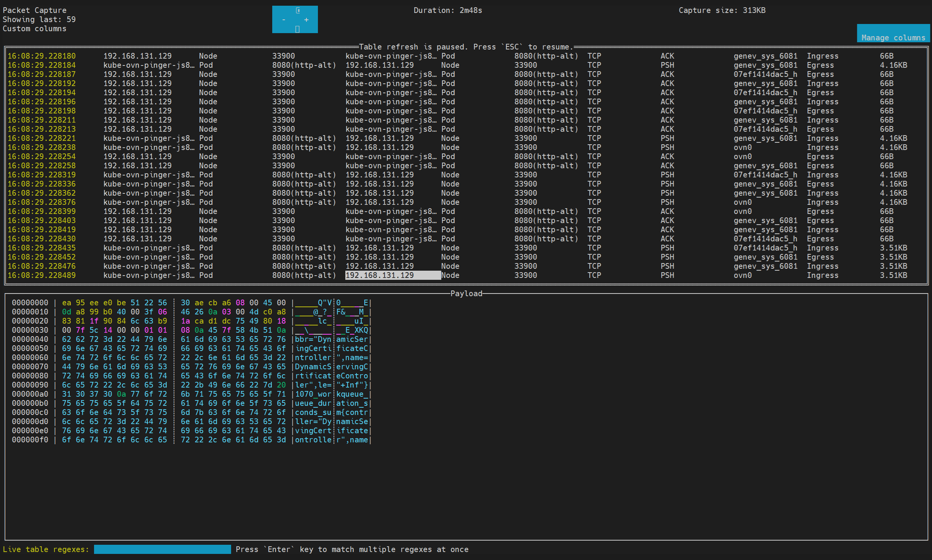Click the empty rectangle glyph icon
The width and height of the screenshot is (932, 560).
[297, 29]
